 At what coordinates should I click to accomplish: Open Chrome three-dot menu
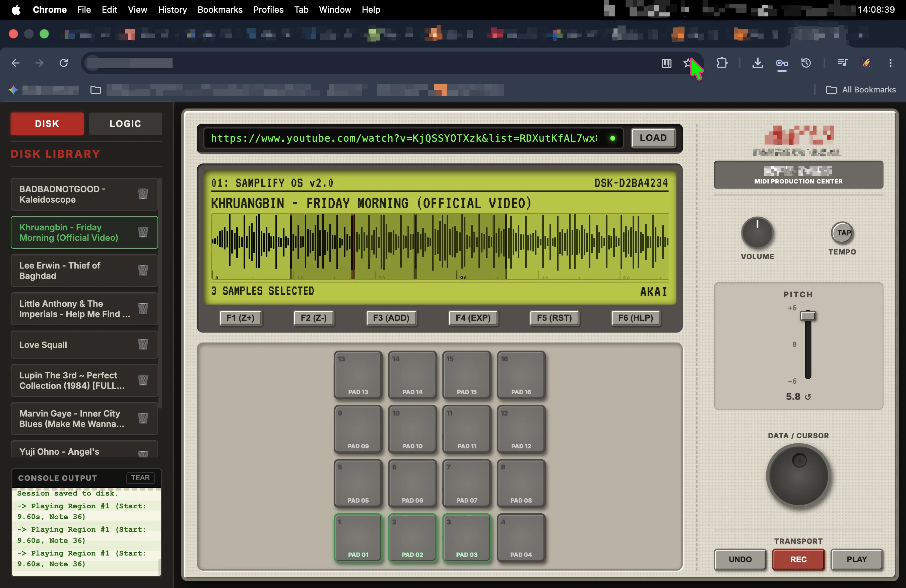890,63
